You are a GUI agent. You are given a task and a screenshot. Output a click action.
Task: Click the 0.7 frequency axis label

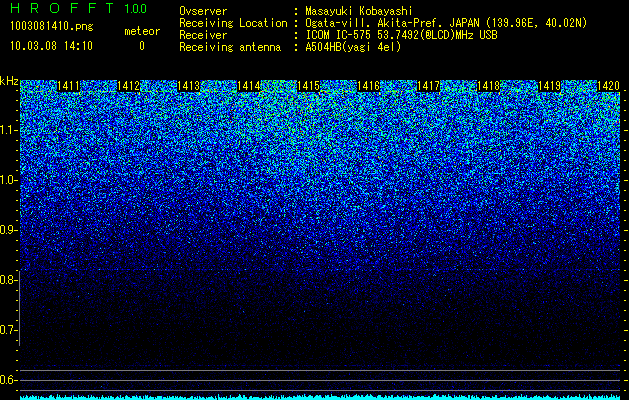pos(7,330)
